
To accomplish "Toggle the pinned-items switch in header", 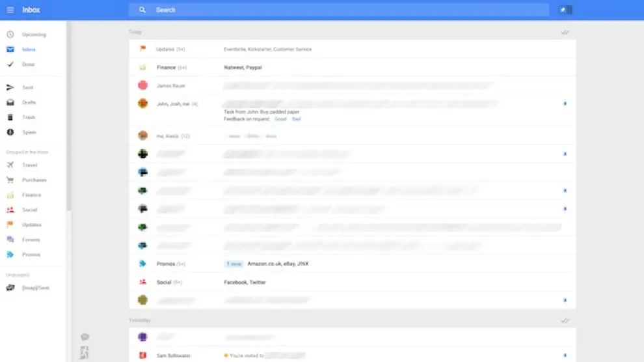I will pyautogui.click(x=565, y=10).
